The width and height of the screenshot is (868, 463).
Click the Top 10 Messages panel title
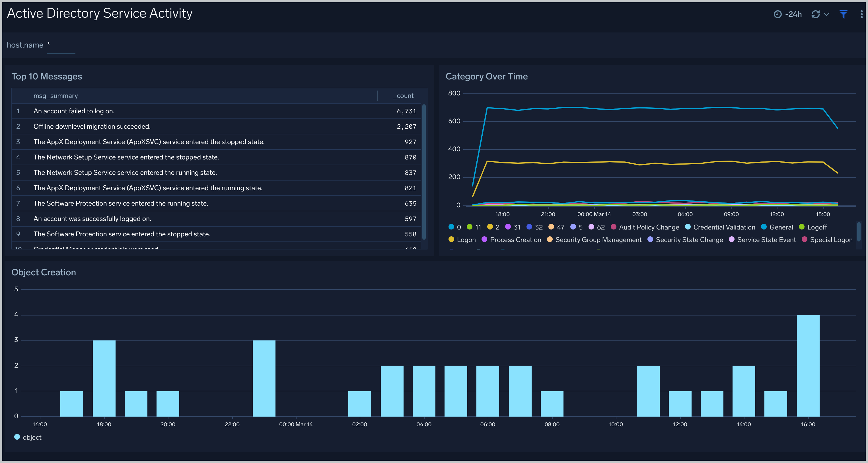(x=46, y=77)
